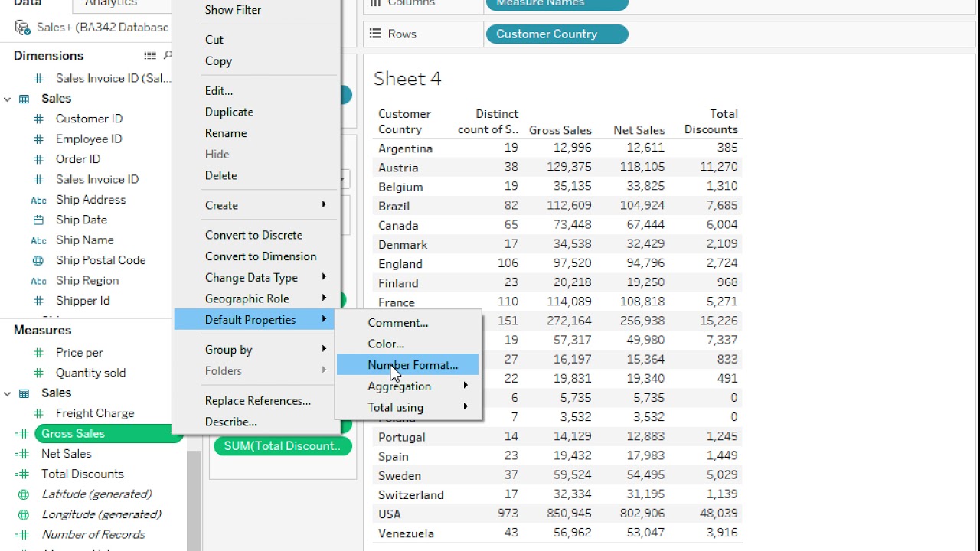Click the number icon beside Customer ID

(x=38, y=119)
